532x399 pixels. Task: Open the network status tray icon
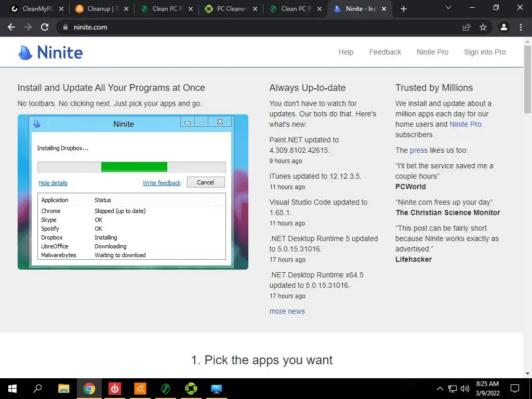click(453, 389)
